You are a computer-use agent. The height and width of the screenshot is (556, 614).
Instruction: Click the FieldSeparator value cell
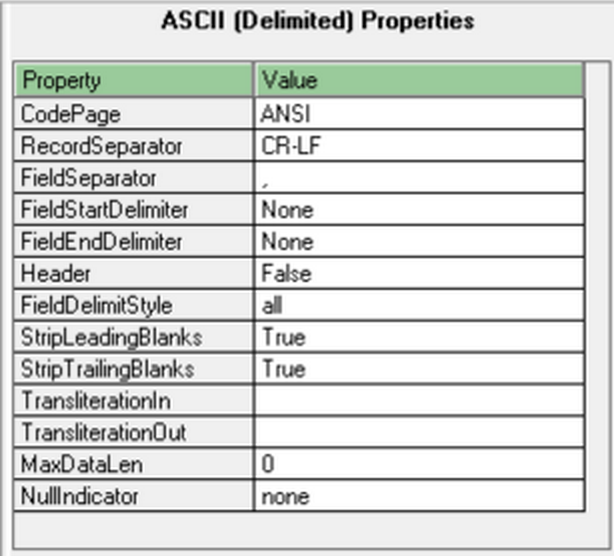tap(418, 177)
